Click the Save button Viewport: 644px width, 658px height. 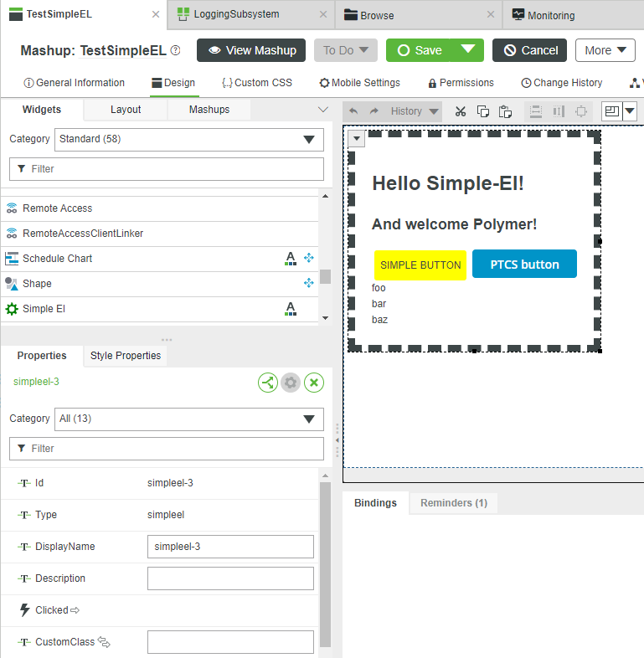click(x=418, y=50)
